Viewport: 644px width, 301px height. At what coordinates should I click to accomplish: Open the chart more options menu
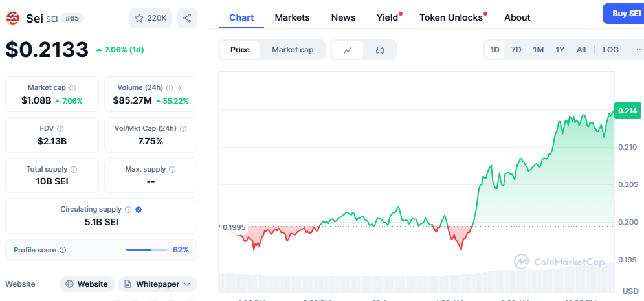click(639, 50)
